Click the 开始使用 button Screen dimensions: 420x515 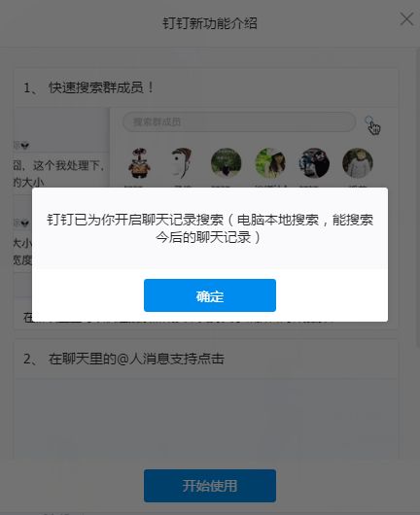[x=210, y=486]
